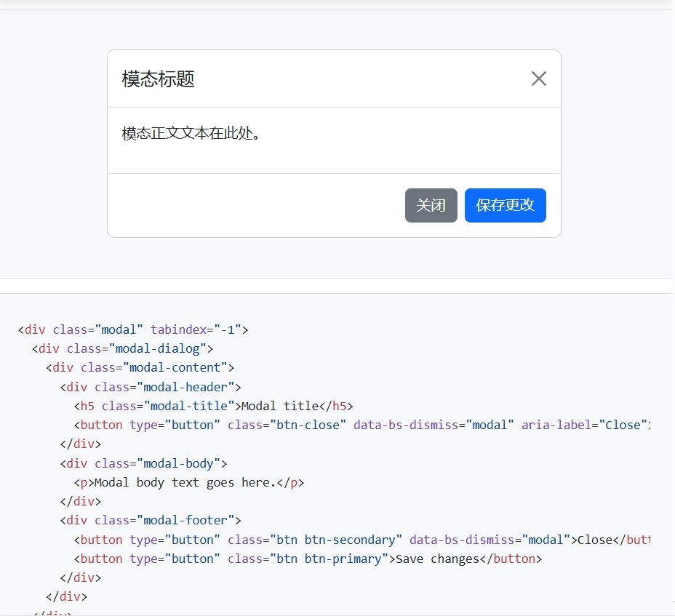Click the gray 关闭 button
The image size is (675, 616).
[x=431, y=205]
